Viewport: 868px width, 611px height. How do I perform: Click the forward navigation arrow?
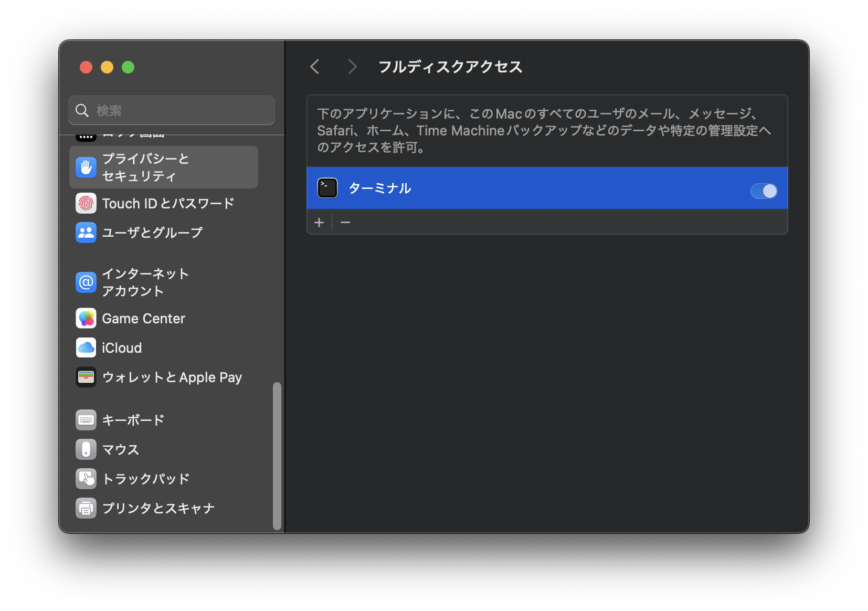tap(352, 67)
